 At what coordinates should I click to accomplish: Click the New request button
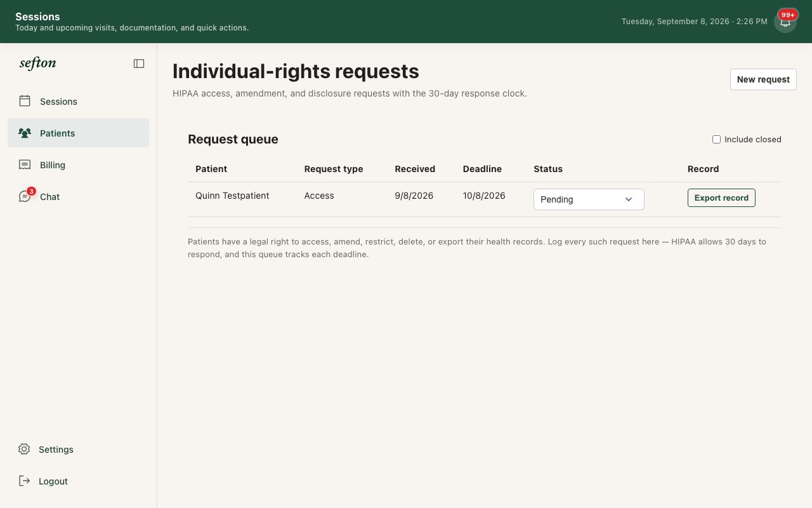(x=763, y=79)
